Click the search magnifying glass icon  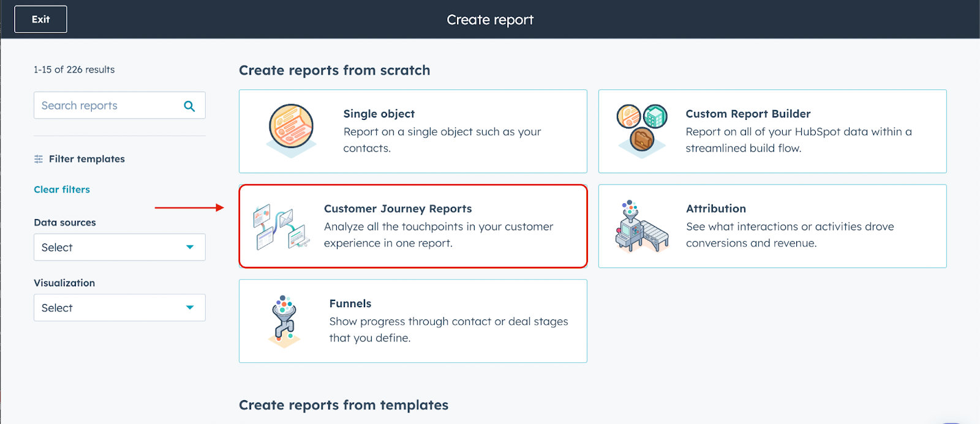[189, 105]
